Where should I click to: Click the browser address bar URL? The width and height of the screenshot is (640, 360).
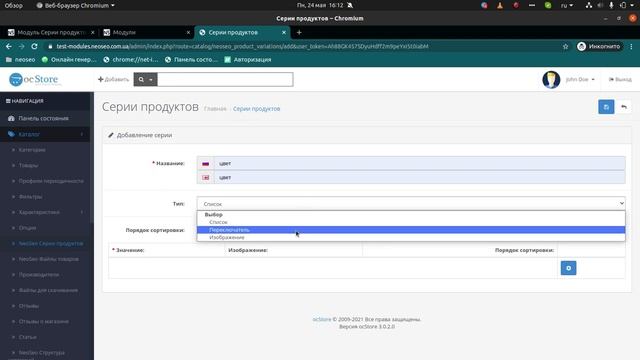(x=242, y=47)
